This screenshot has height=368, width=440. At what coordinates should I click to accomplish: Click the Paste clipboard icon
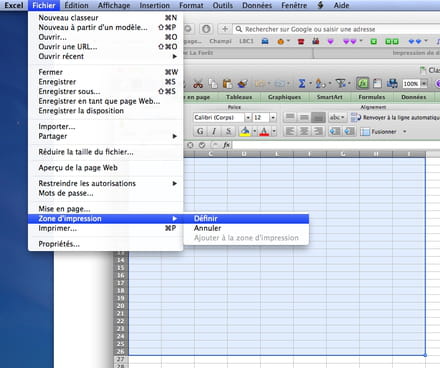pos(227,83)
